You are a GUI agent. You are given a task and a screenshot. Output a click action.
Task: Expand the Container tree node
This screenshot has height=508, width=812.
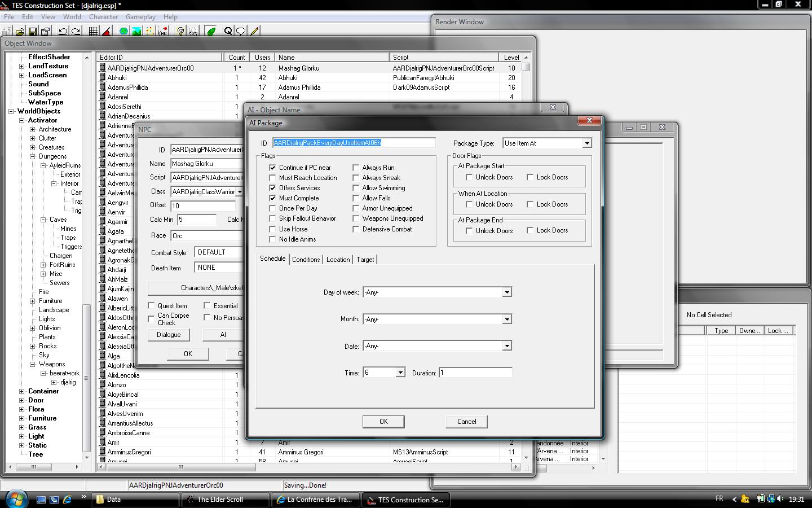[22, 391]
